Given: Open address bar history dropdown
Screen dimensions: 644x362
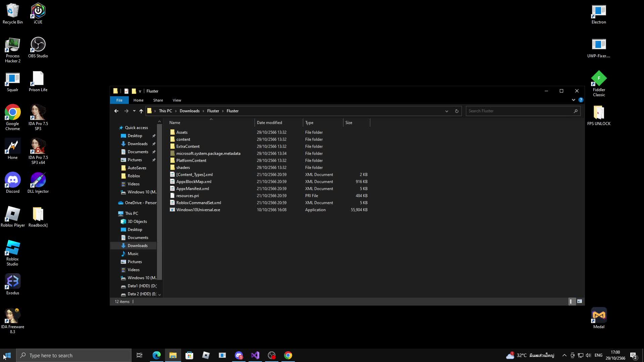Looking at the screenshot, I should [446, 111].
